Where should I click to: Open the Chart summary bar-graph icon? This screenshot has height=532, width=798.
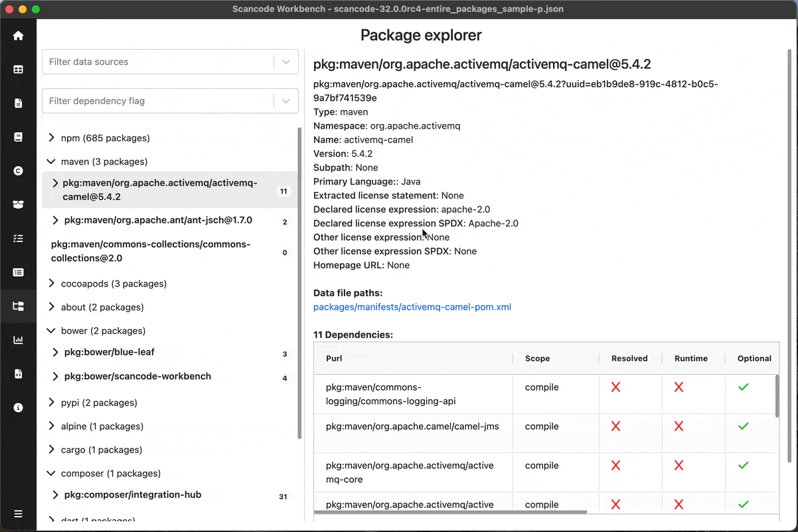point(18,340)
